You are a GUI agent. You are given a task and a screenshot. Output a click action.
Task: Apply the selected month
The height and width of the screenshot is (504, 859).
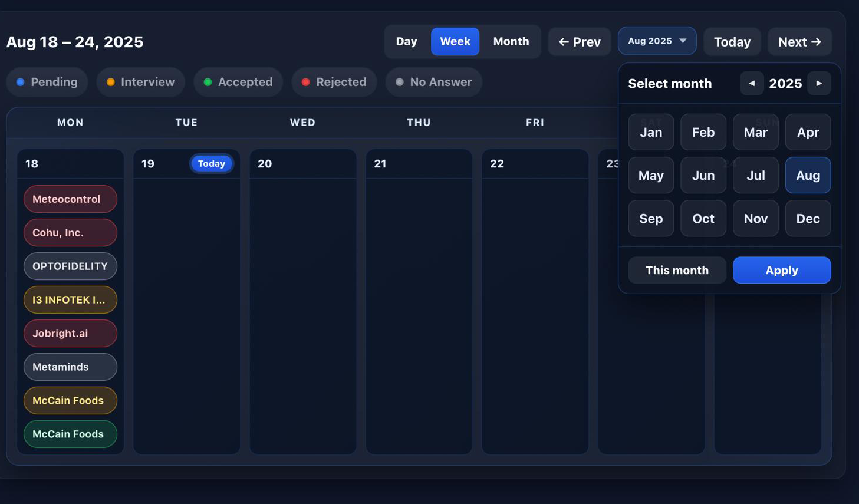(782, 270)
